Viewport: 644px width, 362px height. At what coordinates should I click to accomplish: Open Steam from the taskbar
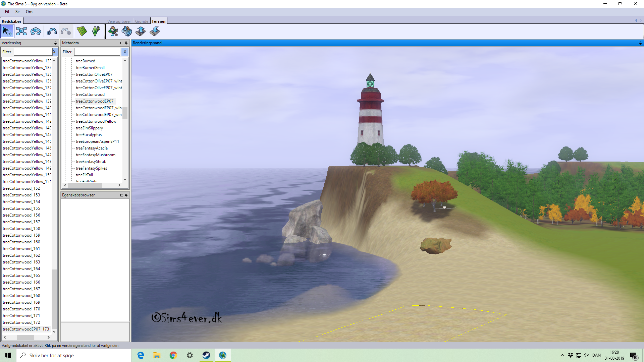(x=206, y=355)
